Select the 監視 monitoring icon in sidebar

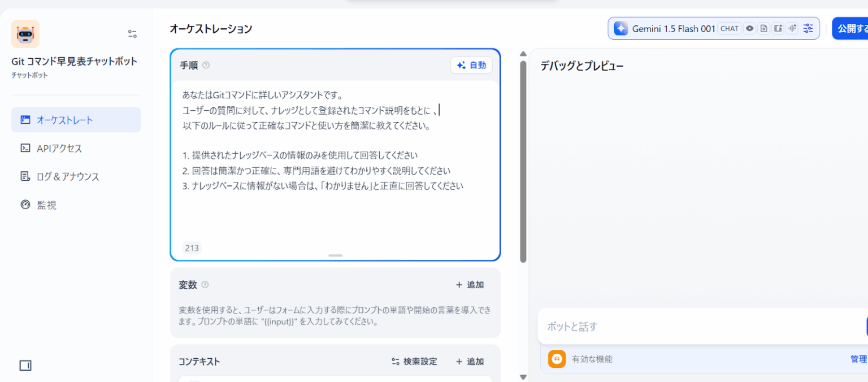coord(25,205)
